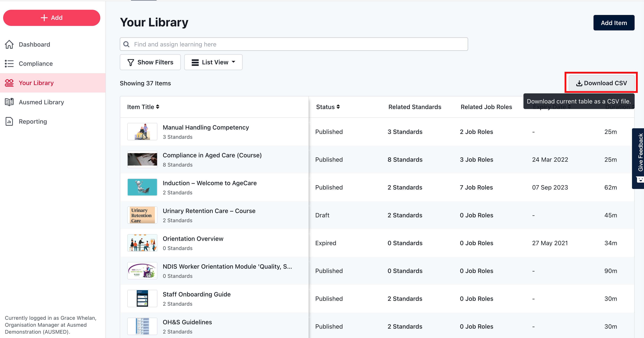
Task: Open Induction – Welcome to AgeCare item
Action: click(210, 183)
